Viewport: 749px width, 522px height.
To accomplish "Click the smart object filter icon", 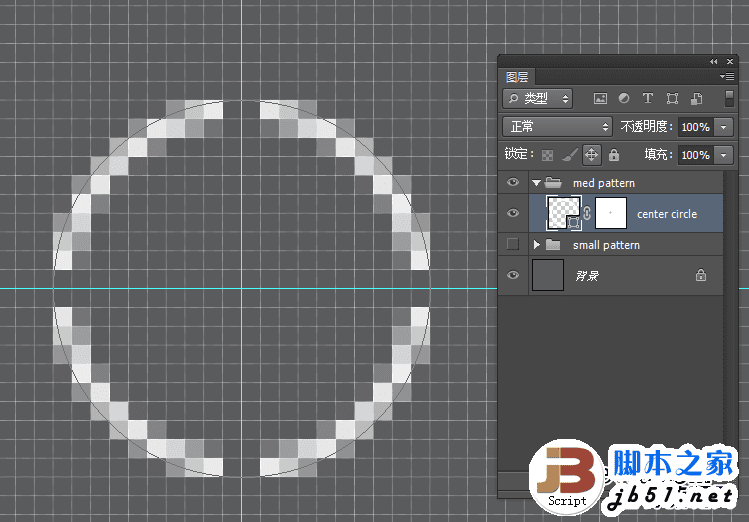I will point(695,99).
